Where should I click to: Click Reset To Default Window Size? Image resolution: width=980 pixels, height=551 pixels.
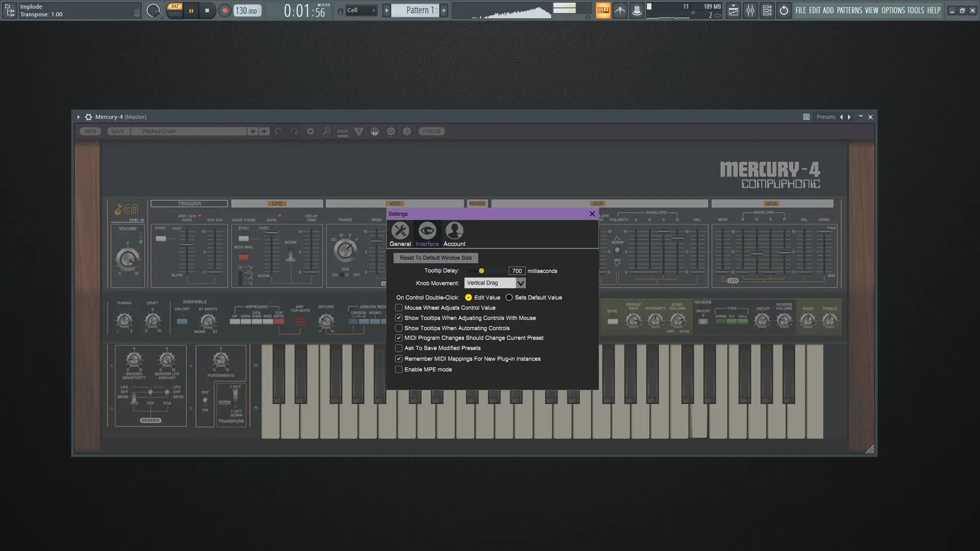point(435,258)
